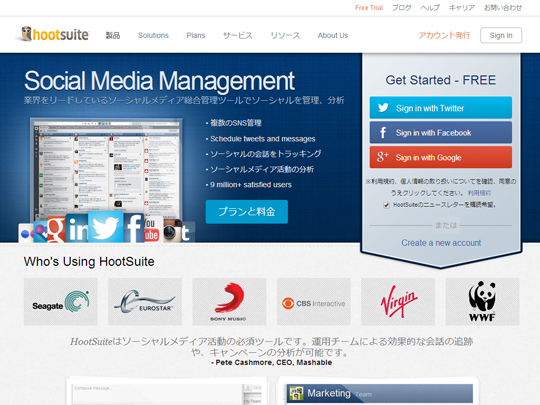This screenshot has height=405, width=540.
Task: Click the WWF panda logo tile
Action: click(482, 302)
